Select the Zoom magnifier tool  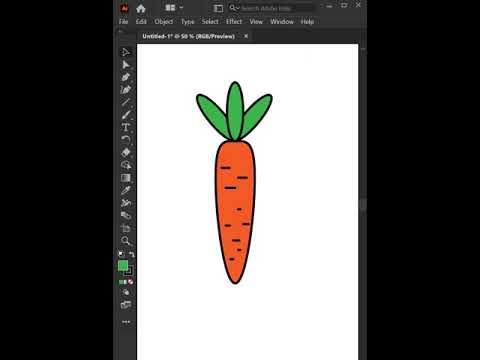coord(126,240)
